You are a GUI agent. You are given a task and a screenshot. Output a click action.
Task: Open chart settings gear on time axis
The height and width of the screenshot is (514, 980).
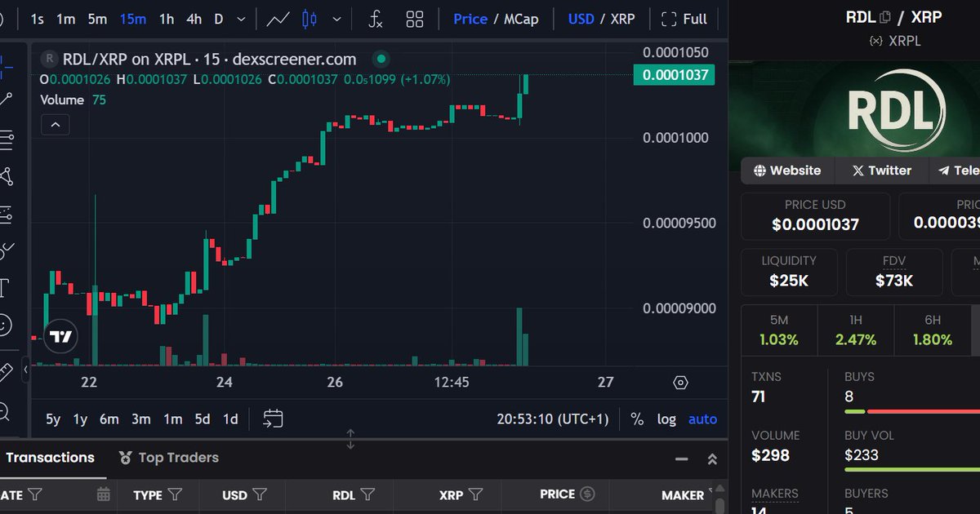681,383
